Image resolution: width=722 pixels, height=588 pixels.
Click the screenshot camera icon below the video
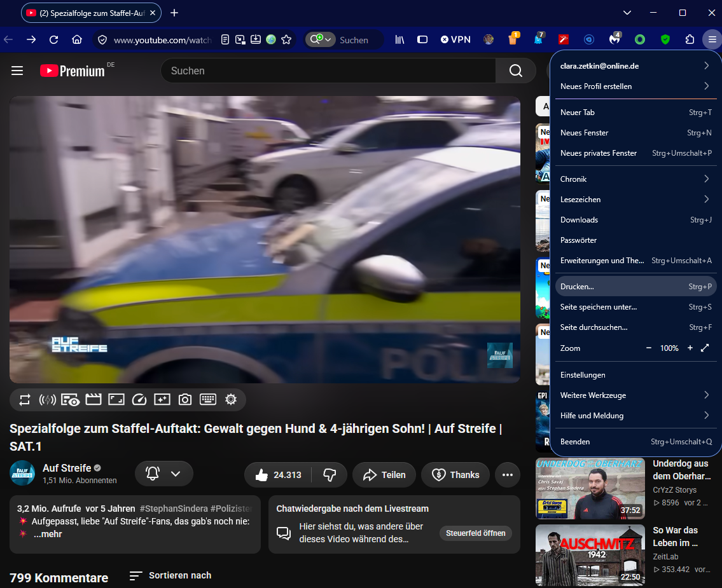[x=185, y=399]
